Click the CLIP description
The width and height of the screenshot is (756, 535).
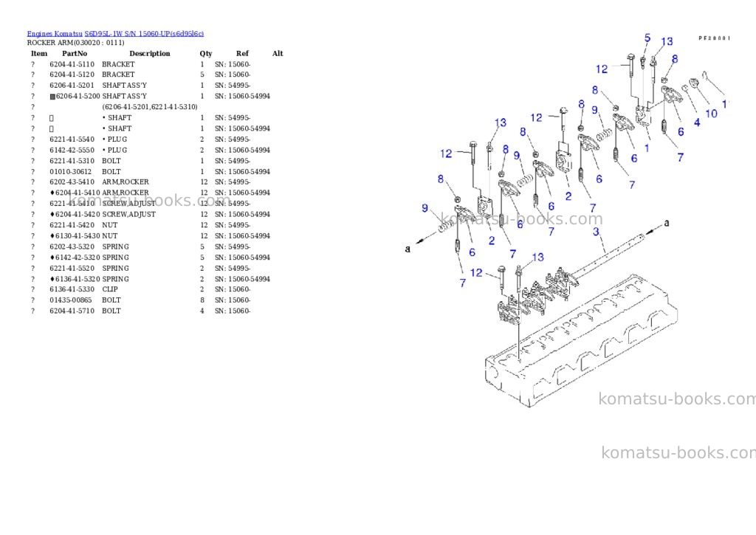coord(110,290)
